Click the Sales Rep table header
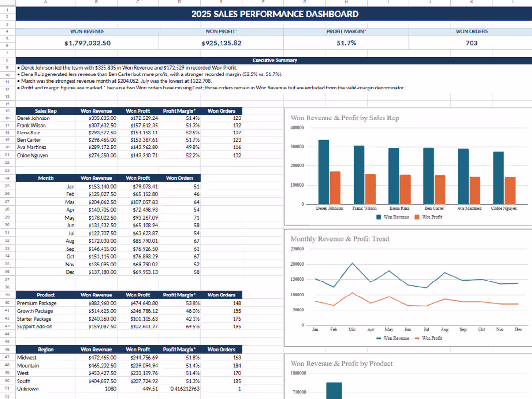532x399 pixels. pyautogui.click(x=45, y=111)
